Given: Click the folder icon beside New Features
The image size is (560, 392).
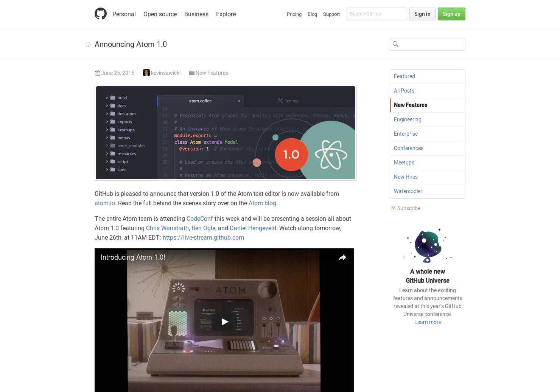Looking at the screenshot, I should (192, 73).
